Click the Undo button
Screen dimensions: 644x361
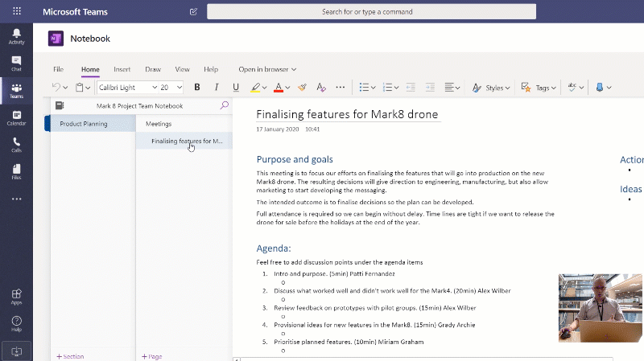click(56, 87)
